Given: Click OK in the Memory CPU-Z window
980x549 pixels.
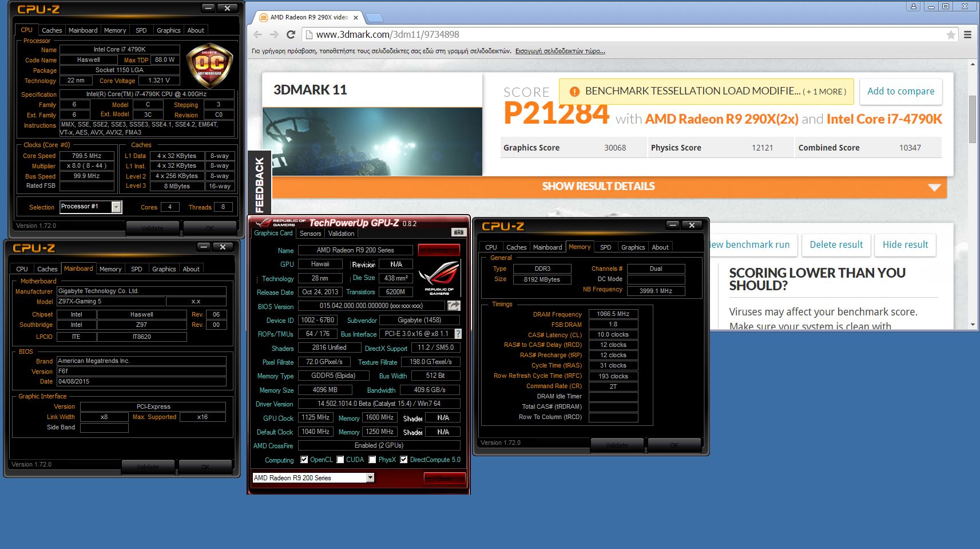Looking at the screenshot, I should (x=674, y=445).
